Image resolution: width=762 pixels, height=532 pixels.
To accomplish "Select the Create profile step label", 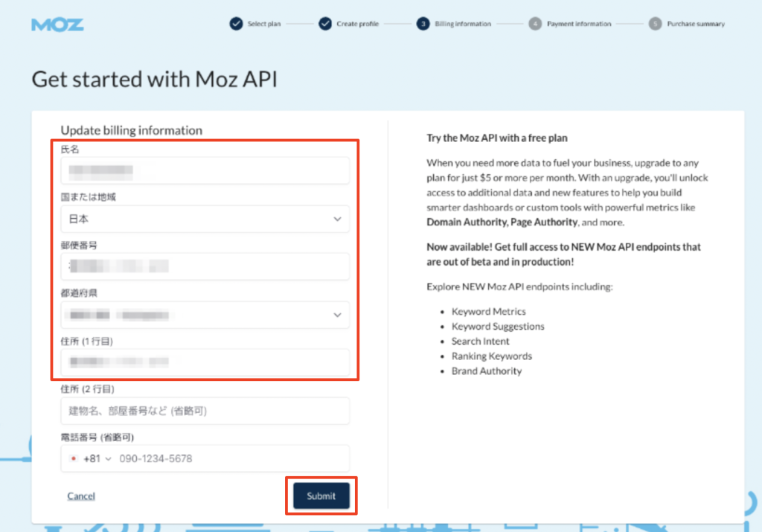I will [357, 24].
